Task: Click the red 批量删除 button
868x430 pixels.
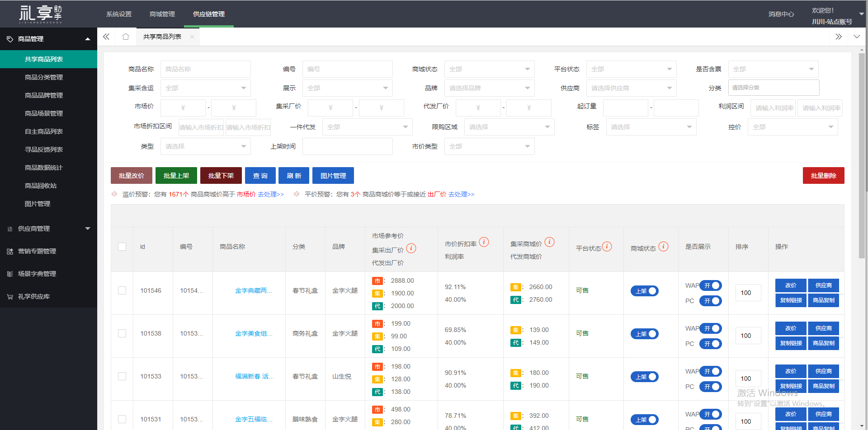Action: click(824, 176)
